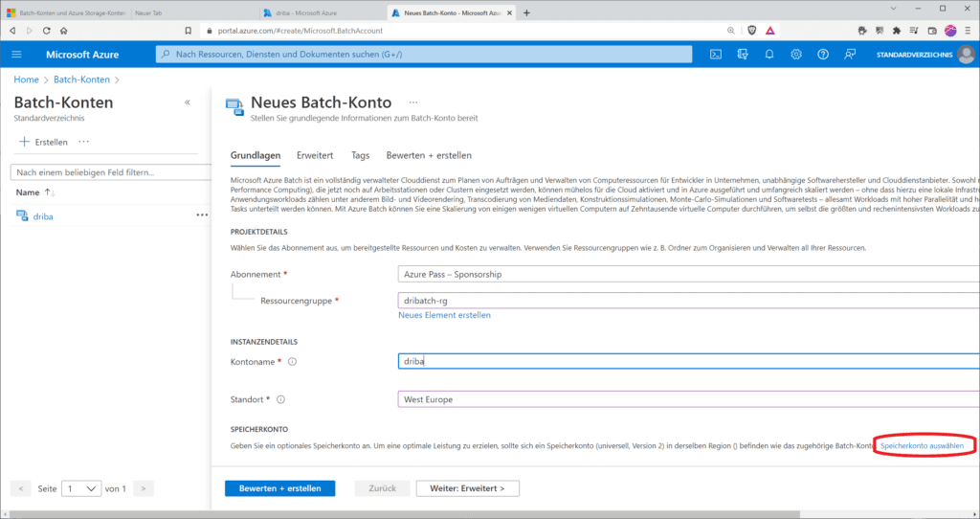Open more options for driba row
Screen dimensions: 980x519
[x=202, y=215]
